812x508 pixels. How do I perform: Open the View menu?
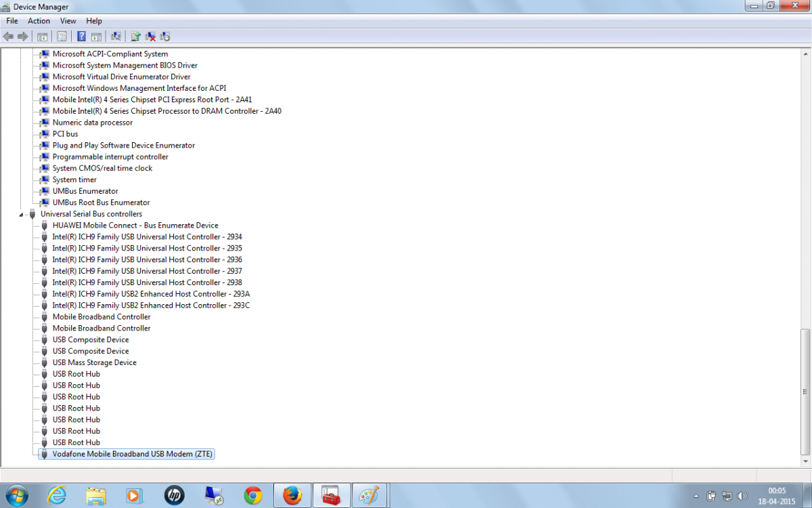[68, 21]
